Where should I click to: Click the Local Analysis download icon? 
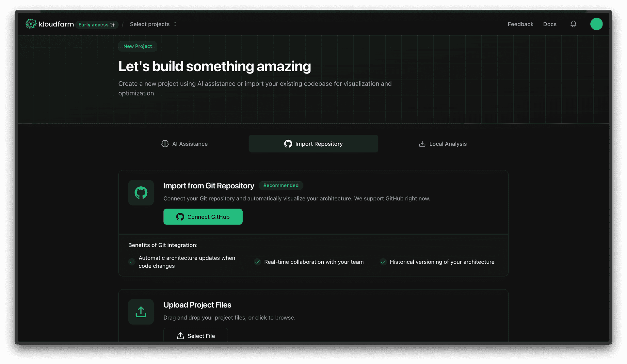(422, 144)
